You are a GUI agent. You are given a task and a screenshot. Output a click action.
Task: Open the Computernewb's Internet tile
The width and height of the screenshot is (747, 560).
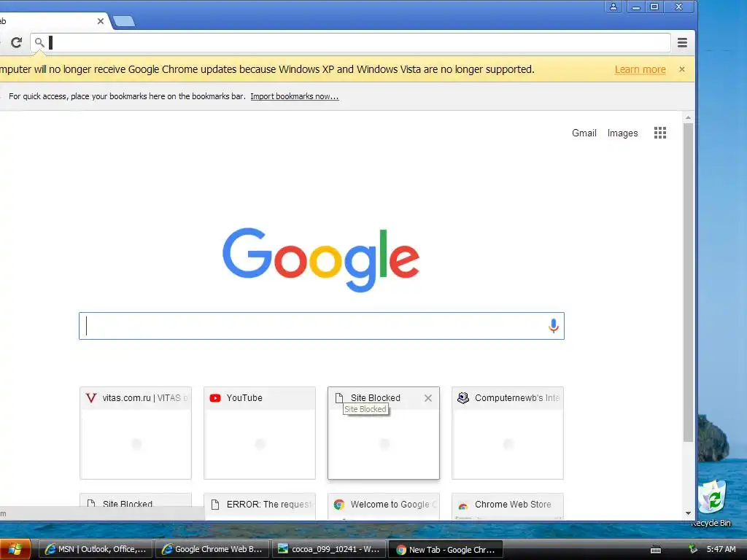508,433
